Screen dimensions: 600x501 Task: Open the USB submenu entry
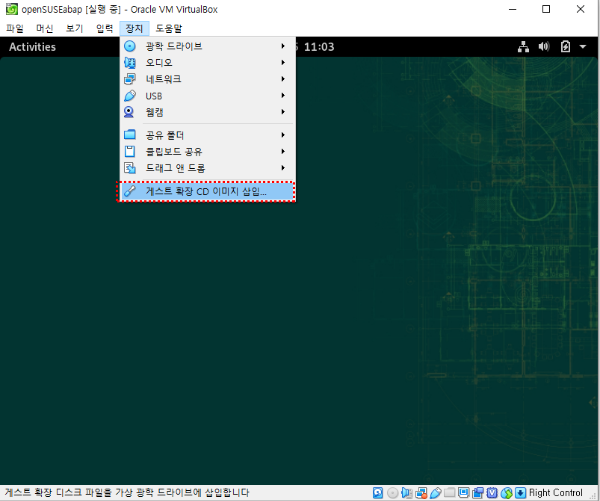click(207, 96)
